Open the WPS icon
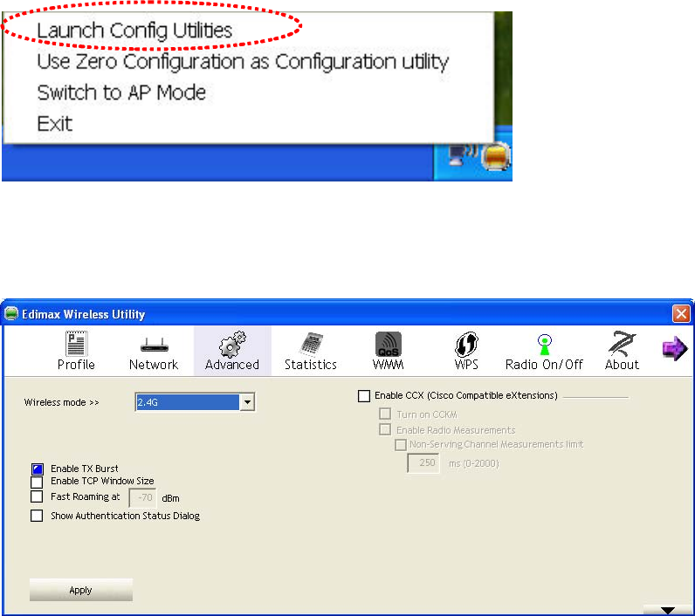Image resolution: width=695 pixels, height=616 pixels. [x=466, y=344]
